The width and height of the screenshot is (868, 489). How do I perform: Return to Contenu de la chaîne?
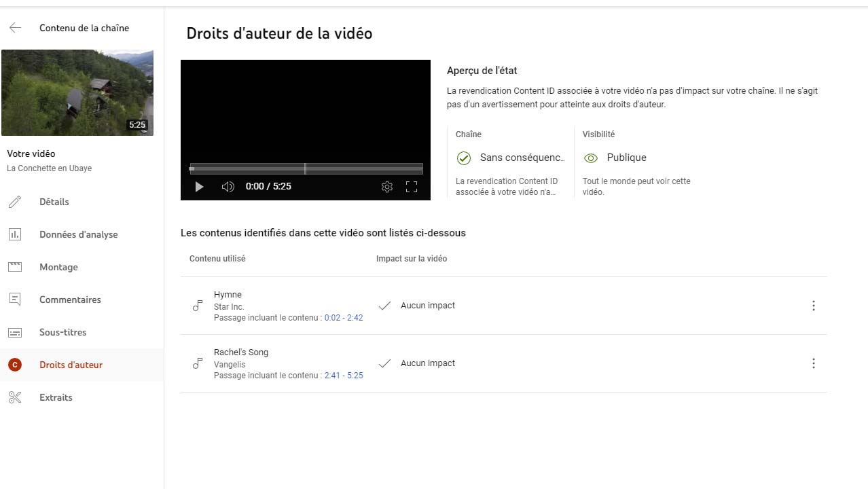coord(84,28)
